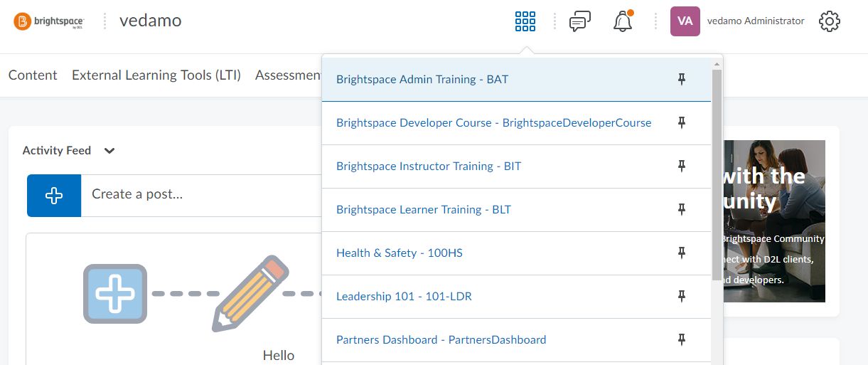Click the VA user avatar

[x=685, y=21]
